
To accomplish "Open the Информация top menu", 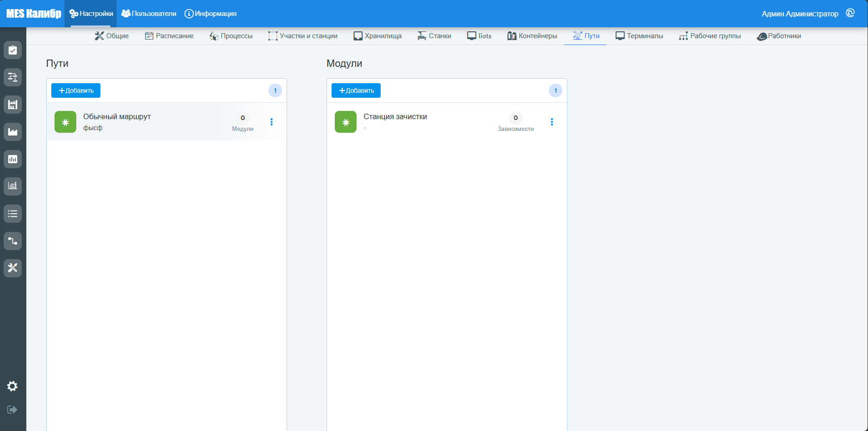I will coord(210,14).
